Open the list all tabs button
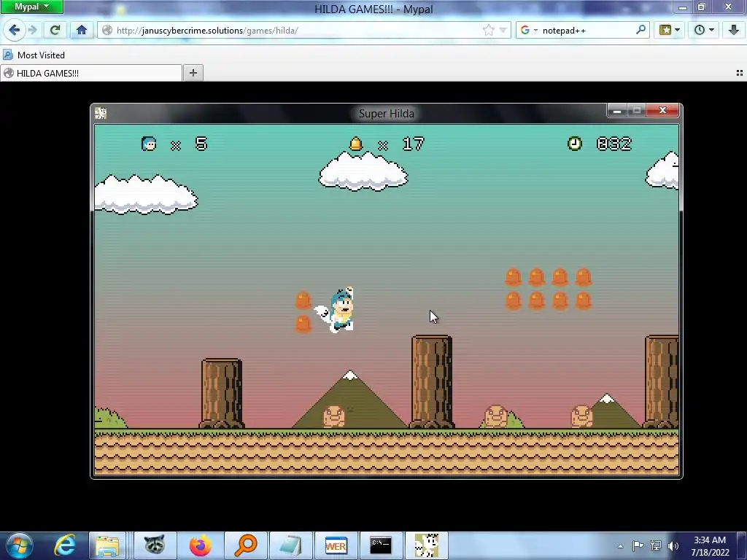The image size is (747, 560). click(x=740, y=73)
